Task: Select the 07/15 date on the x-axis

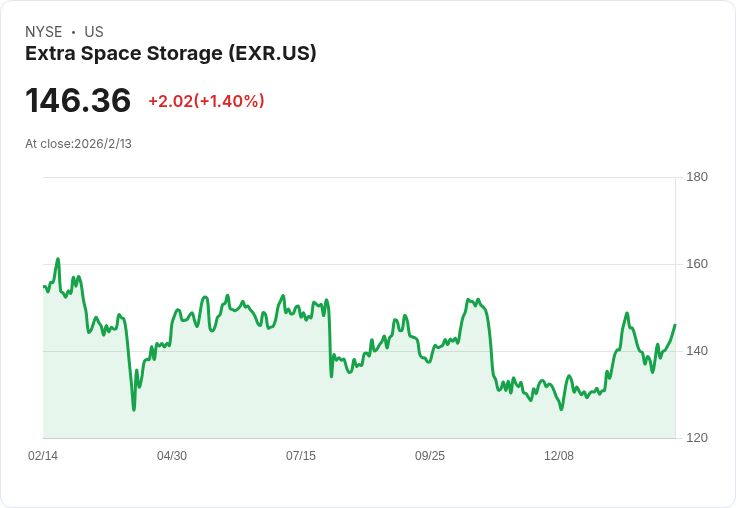Action: [x=301, y=456]
